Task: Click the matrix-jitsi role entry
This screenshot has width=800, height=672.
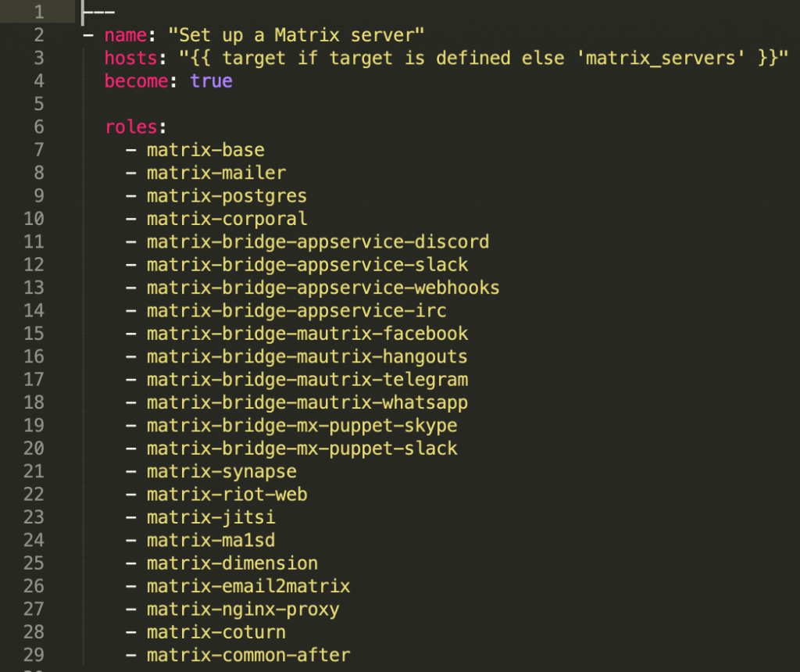Action: pos(211,517)
